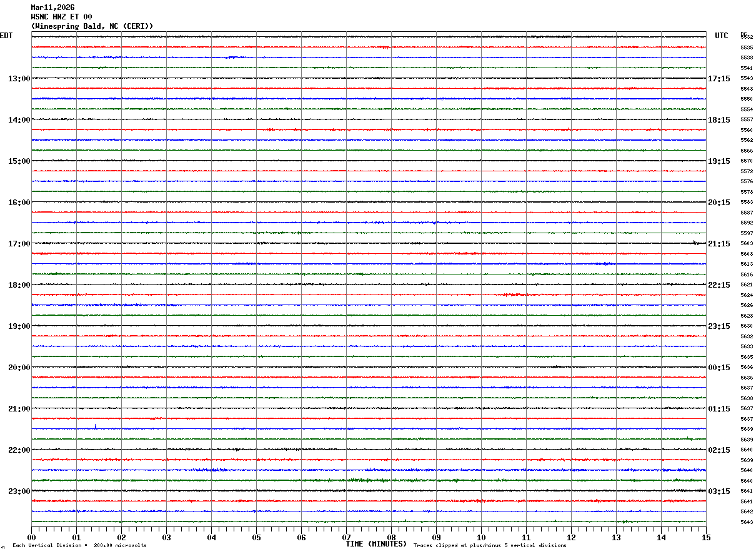Click the Mar11,2026 date header

[52, 8]
